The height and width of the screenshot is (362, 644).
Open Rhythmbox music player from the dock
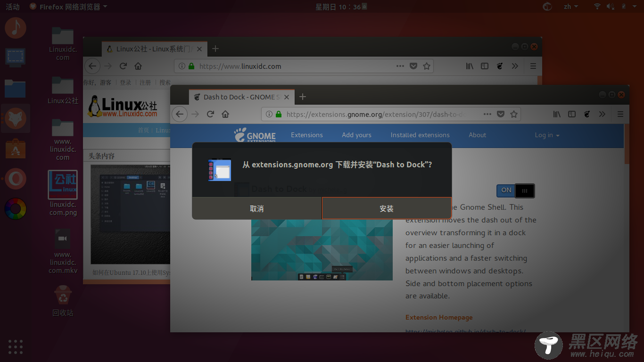[16, 28]
